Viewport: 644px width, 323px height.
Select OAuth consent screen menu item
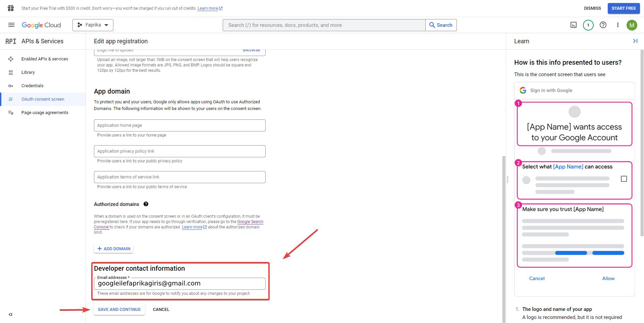click(43, 99)
